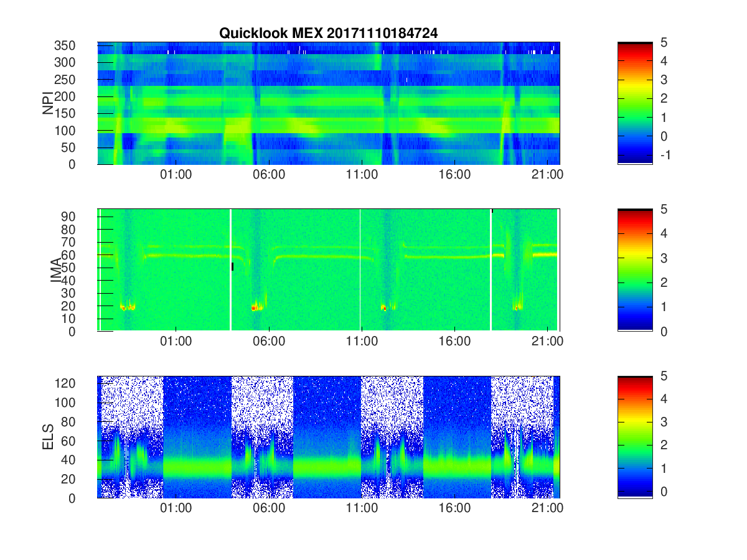This screenshot has height=560, width=747.
Task: Click inside the ELS spectrogram panel
Action: click(329, 437)
